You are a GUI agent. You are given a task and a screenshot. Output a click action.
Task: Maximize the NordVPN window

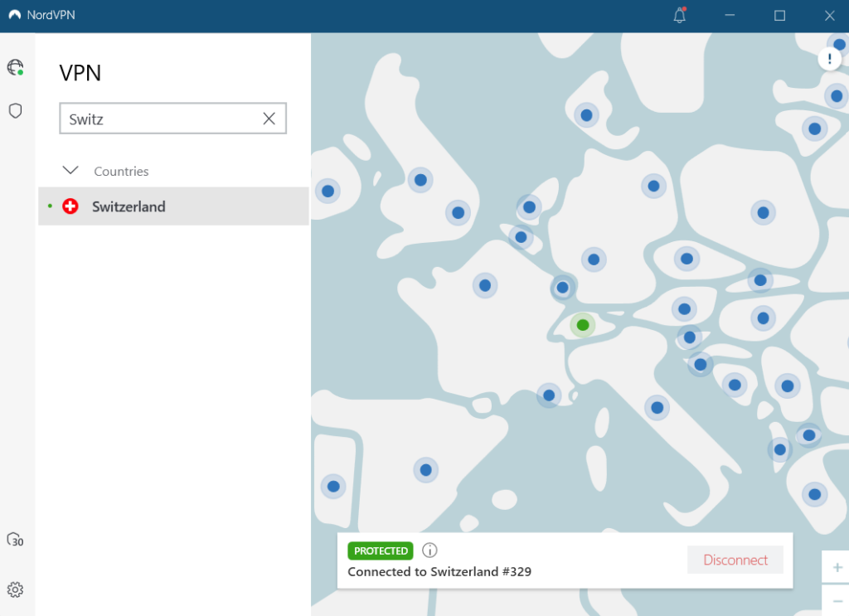779,16
